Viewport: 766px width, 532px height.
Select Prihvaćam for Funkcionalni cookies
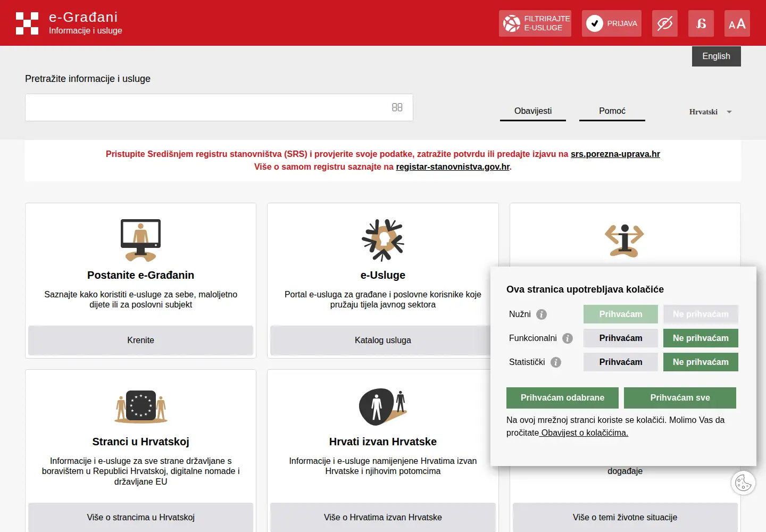pyautogui.click(x=621, y=338)
